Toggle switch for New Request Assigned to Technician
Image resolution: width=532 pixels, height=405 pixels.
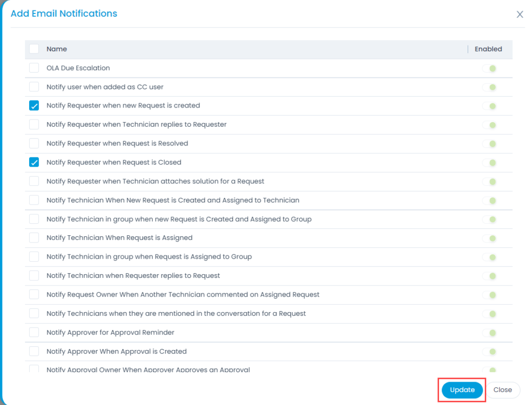(489, 201)
